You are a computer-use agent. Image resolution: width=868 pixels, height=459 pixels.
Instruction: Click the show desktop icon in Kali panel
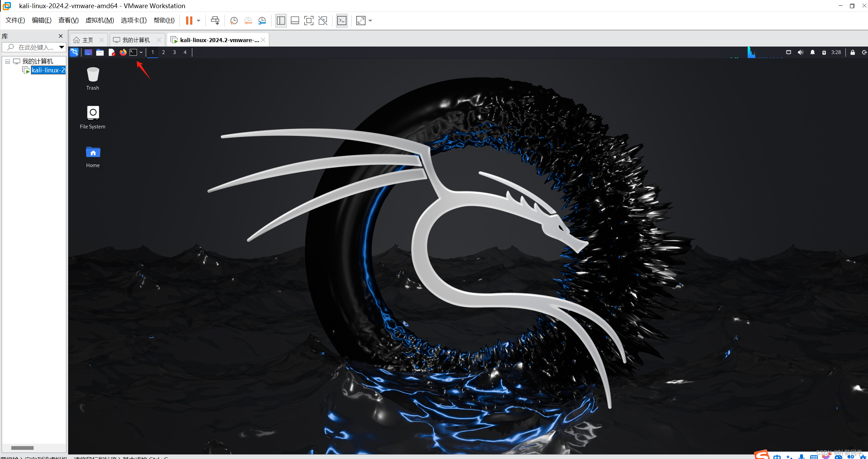(88, 52)
